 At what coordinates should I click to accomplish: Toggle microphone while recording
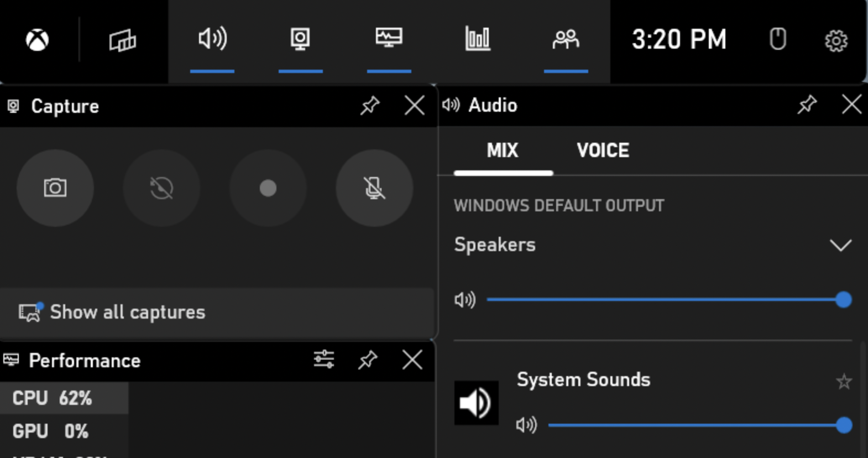(x=374, y=188)
